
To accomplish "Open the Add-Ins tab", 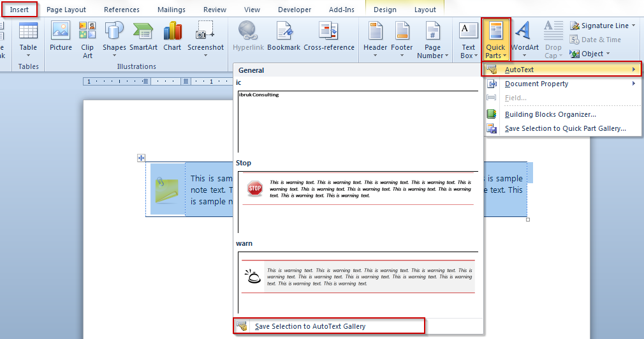I will [x=341, y=10].
